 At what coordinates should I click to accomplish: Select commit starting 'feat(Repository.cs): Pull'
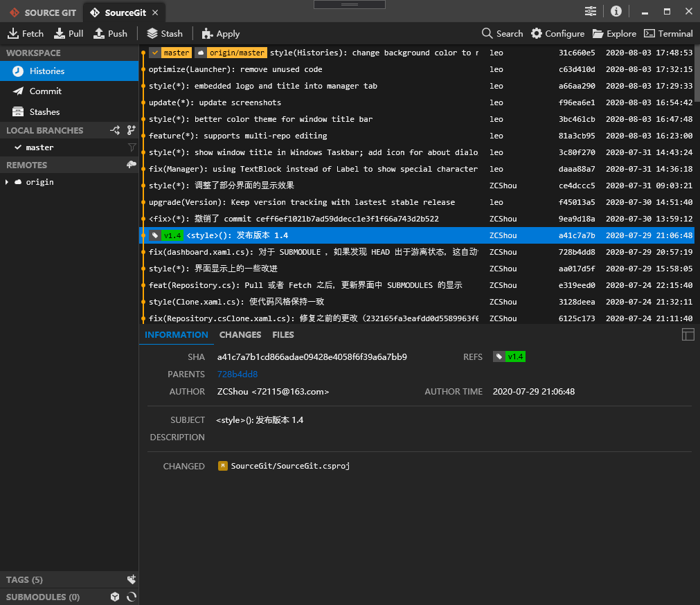click(x=417, y=285)
